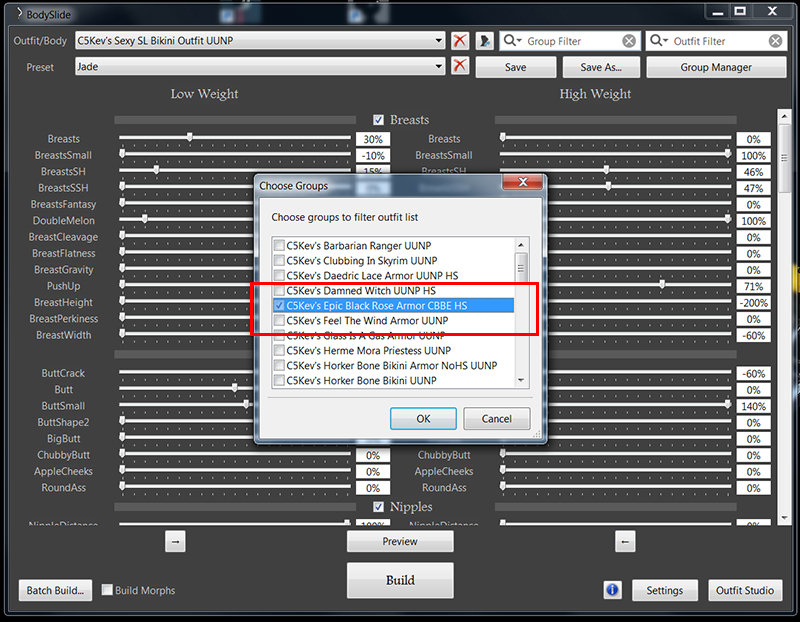Check C5Kev's Clubbing In Skyrim UUNP group
This screenshot has height=622, width=800.
279,261
